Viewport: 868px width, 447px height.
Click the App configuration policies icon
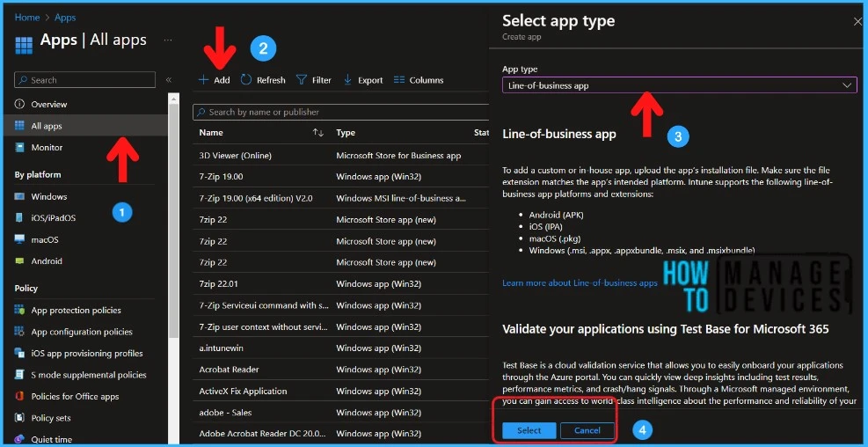(x=19, y=332)
